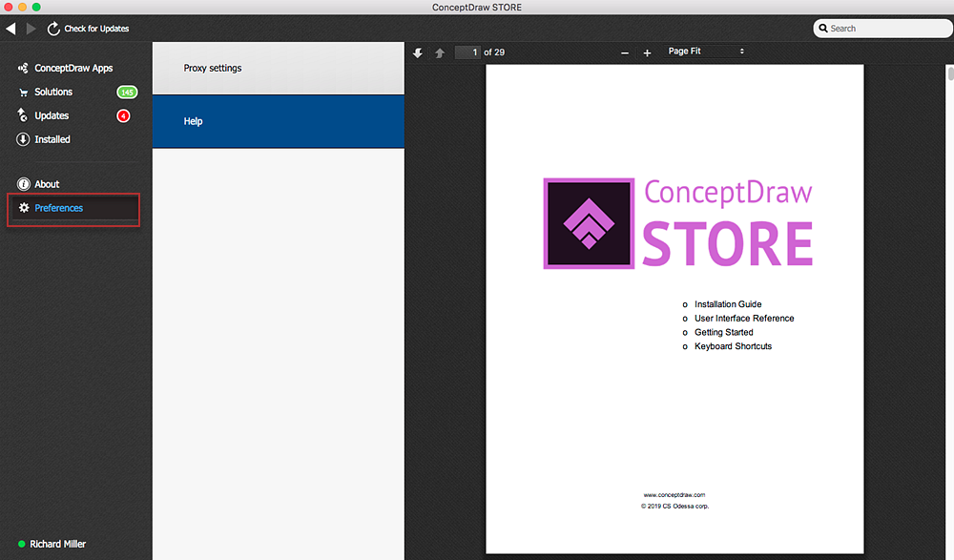The image size is (954, 560).
Task: Open the Page Fit zoom dropdown
Action: [x=706, y=52]
